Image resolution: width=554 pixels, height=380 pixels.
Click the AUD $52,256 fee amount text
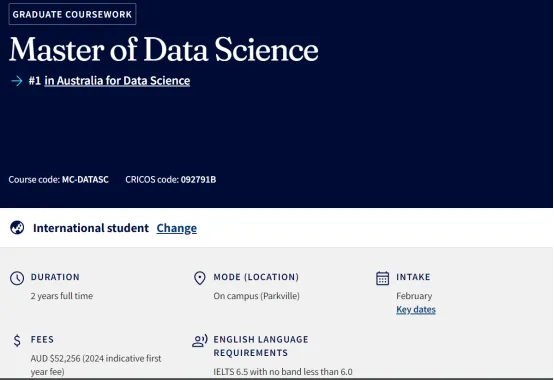[x=55, y=358]
